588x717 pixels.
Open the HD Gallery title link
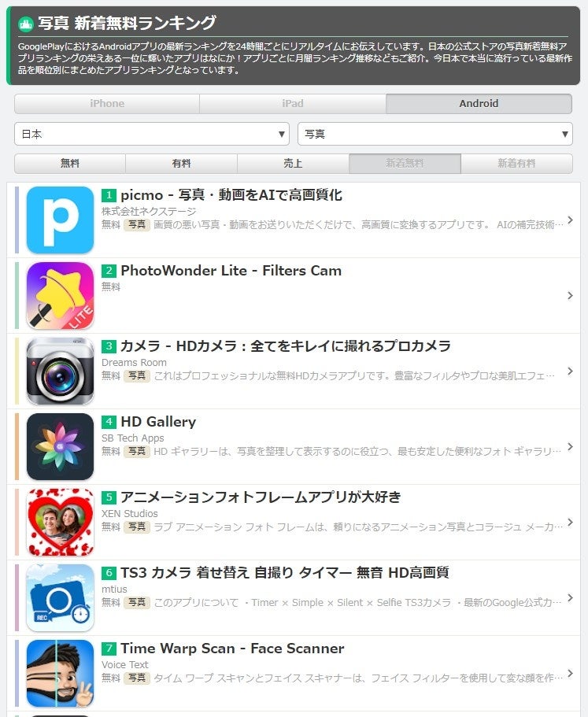[x=158, y=422]
